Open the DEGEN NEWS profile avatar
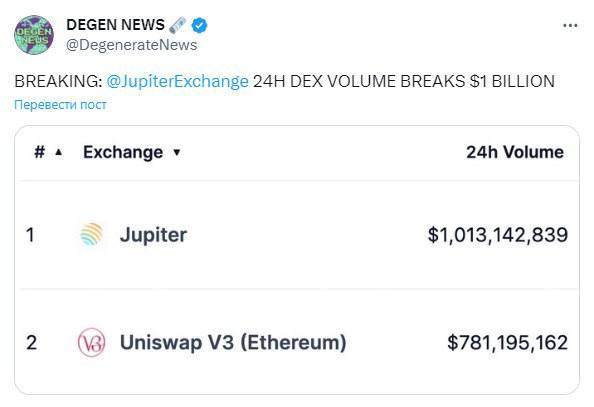Screen dimensions: 594x407 [x=34, y=35]
